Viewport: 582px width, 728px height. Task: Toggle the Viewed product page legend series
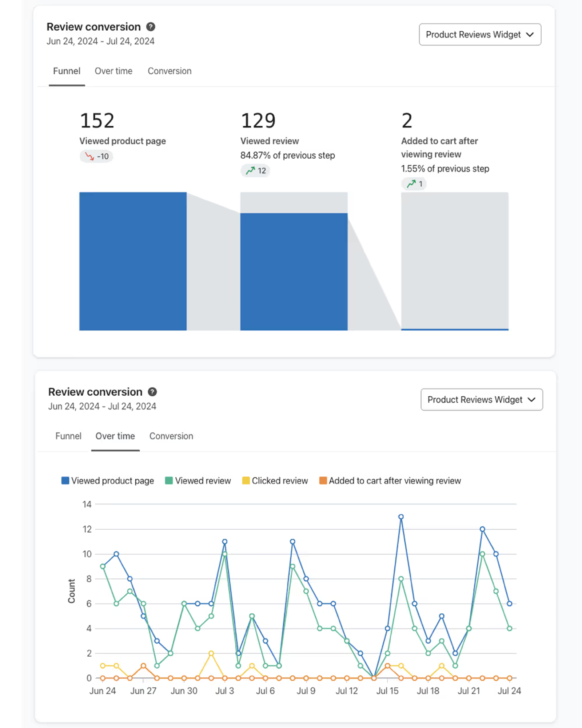tap(108, 481)
